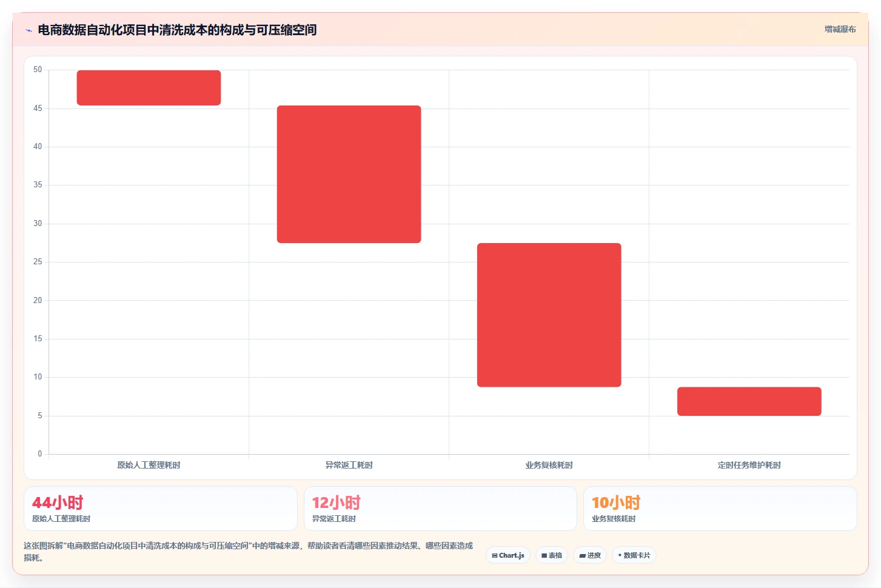Click the x-axis label 异常返工耗时
The image size is (881, 588).
(x=349, y=465)
